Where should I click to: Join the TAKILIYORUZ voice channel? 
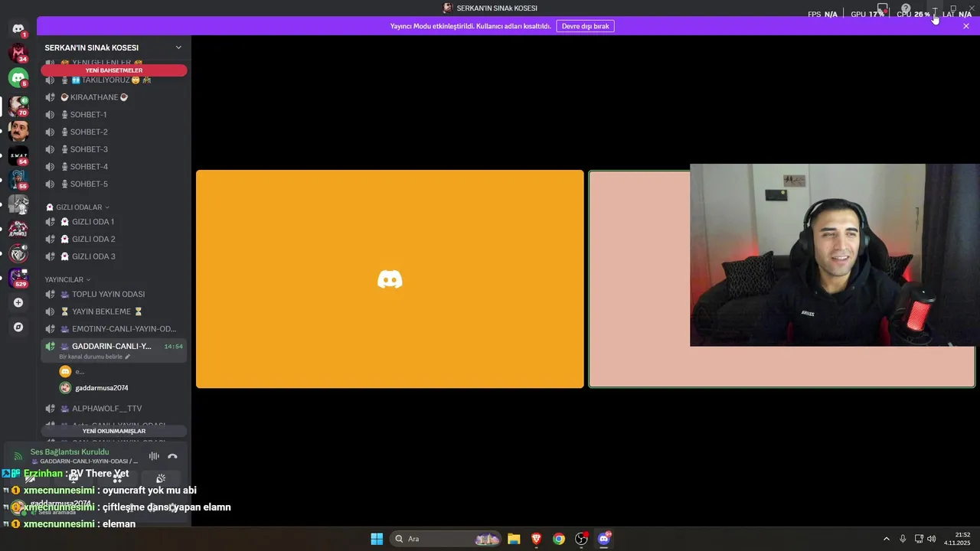113,80
